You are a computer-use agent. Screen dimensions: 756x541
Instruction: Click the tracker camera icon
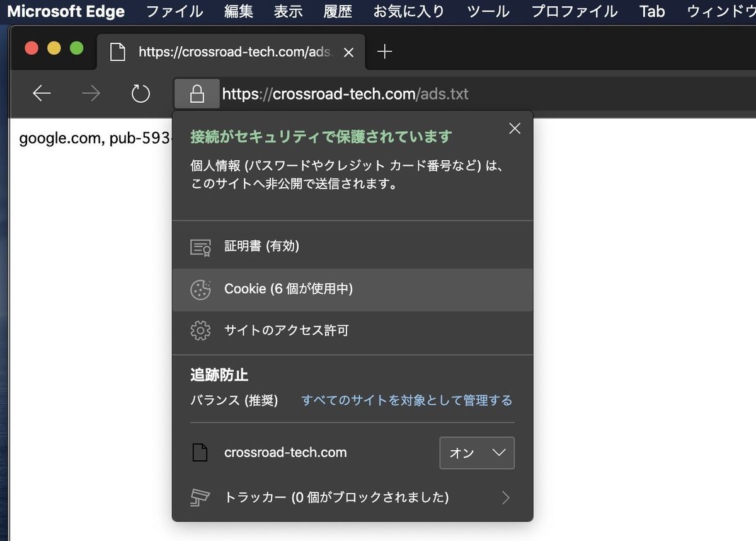click(x=200, y=497)
